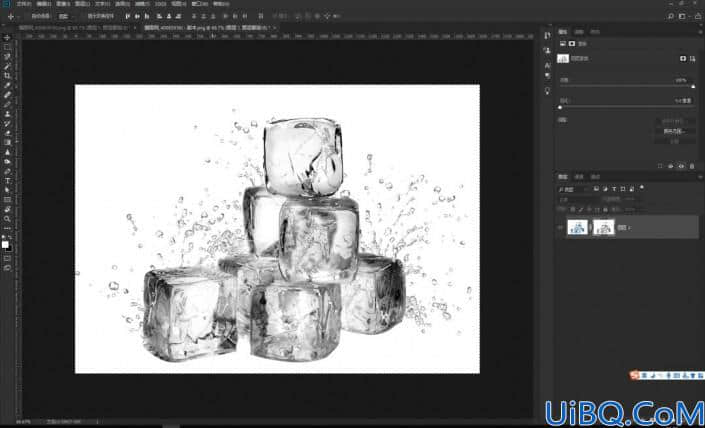Select the Dodge tool

coord(7,161)
